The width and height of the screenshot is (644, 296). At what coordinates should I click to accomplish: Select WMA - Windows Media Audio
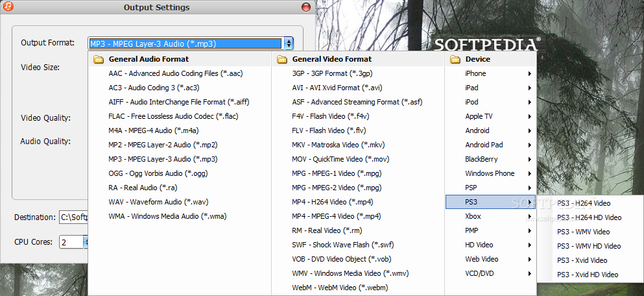click(167, 216)
